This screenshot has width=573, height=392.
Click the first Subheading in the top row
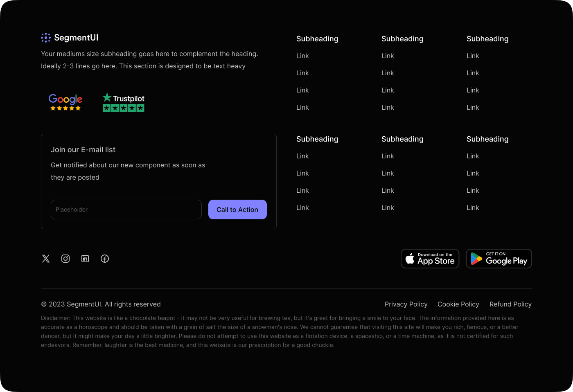(x=317, y=38)
